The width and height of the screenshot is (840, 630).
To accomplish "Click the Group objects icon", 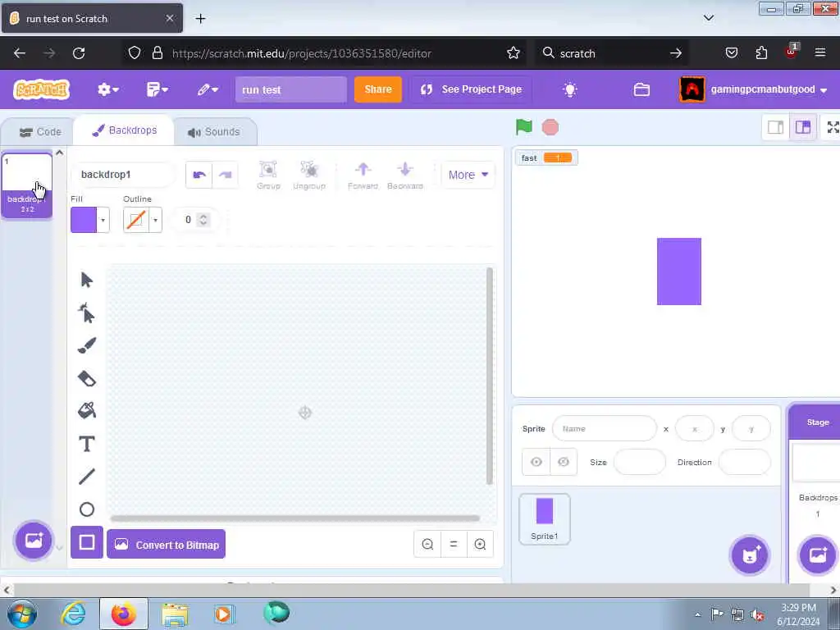I will pos(268,176).
